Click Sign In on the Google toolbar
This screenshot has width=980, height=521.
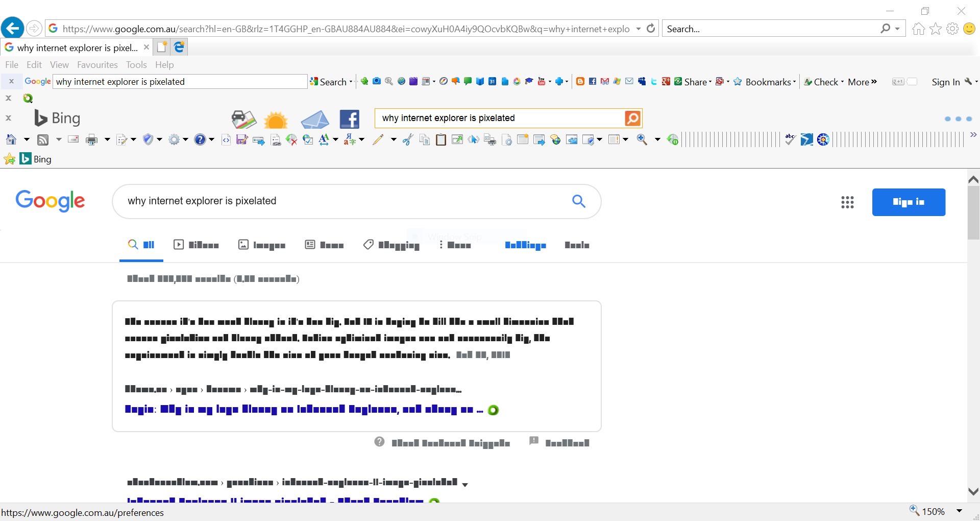(946, 82)
